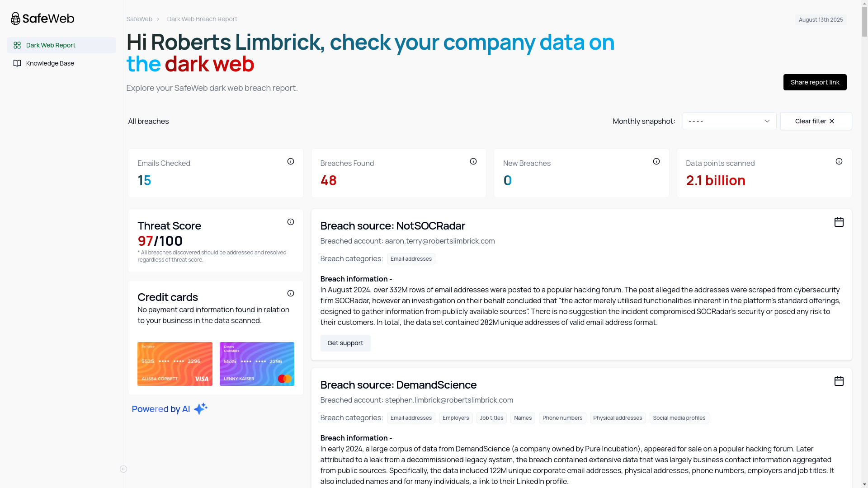The width and height of the screenshot is (868, 488).
Task: Show info for Emails Checked
Action: point(291,161)
